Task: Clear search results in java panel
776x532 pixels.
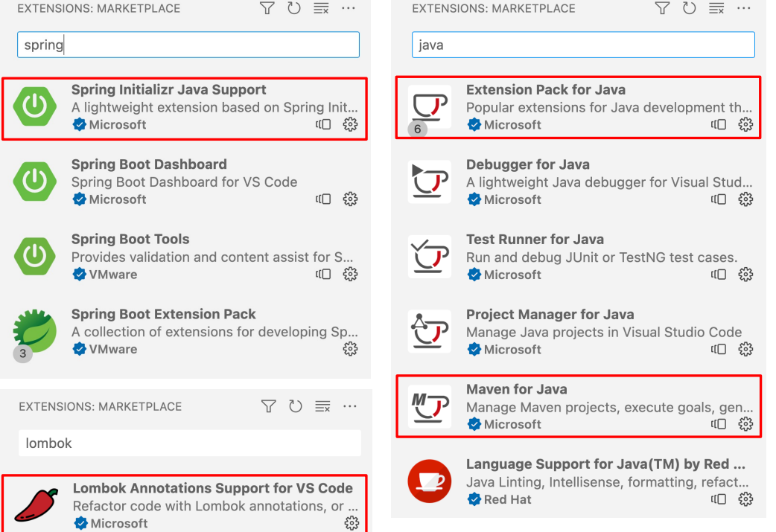Action: pyautogui.click(x=716, y=8)
